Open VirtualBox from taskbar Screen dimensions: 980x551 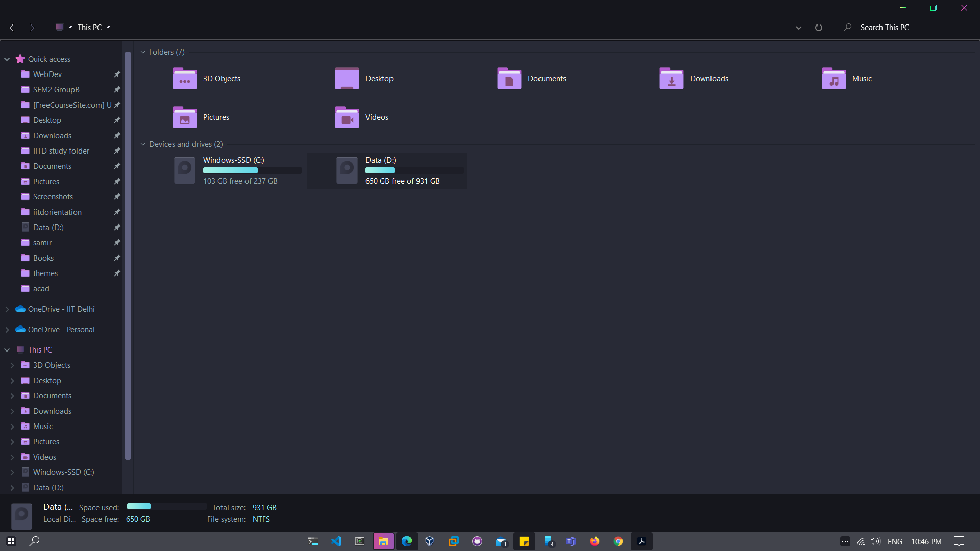click(x=430, y=541)
